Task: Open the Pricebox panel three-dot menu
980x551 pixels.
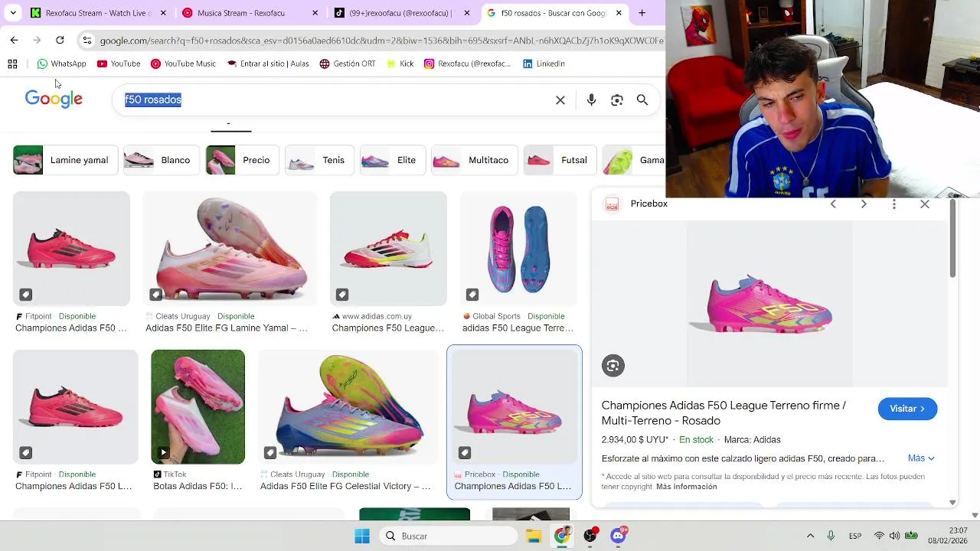Action: point(894,204)
